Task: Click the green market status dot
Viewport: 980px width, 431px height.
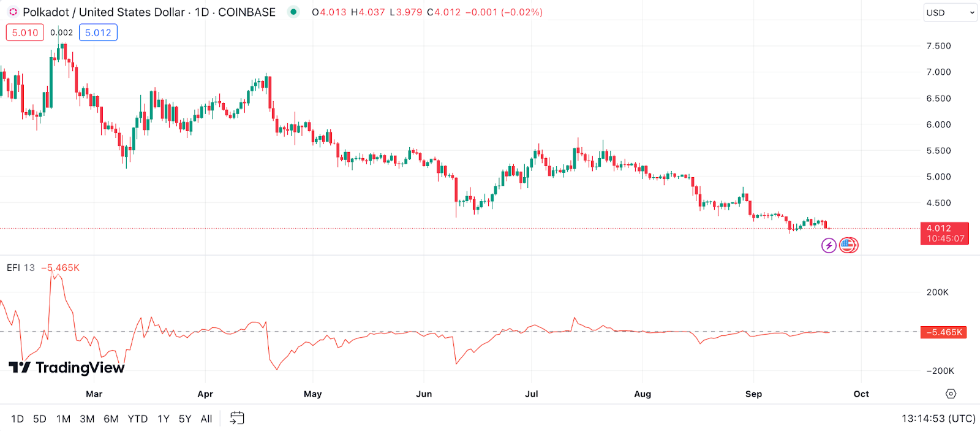Action: 293,12
